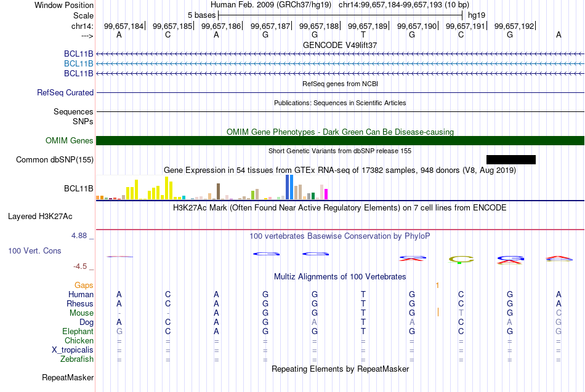Select the X_tropicalis alignment row label

[x=73, y=350]
